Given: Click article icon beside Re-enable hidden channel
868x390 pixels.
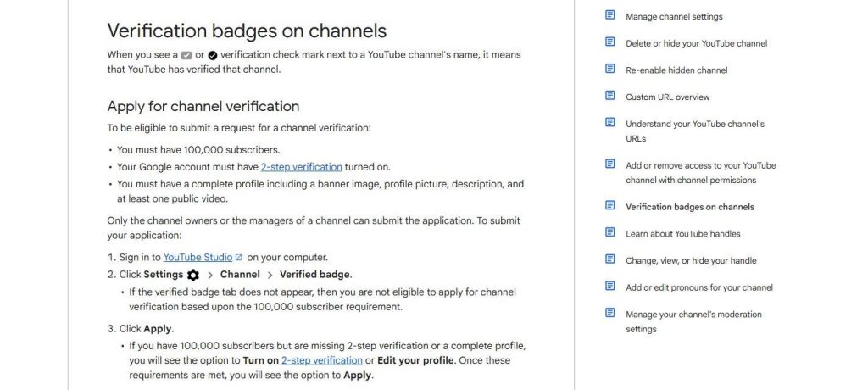Looking at the screenshot, I should pyautogui.click(x=610, y=69).
